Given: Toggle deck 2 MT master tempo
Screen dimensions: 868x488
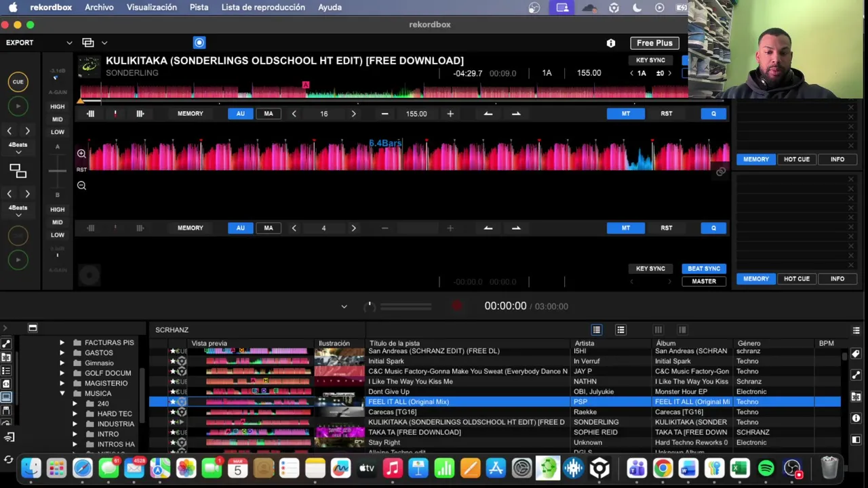Looking at the screenshot, I should tap(626, 228).
